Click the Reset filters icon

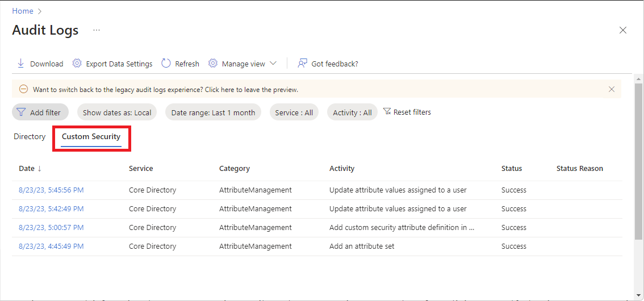(x=387, y=112)
